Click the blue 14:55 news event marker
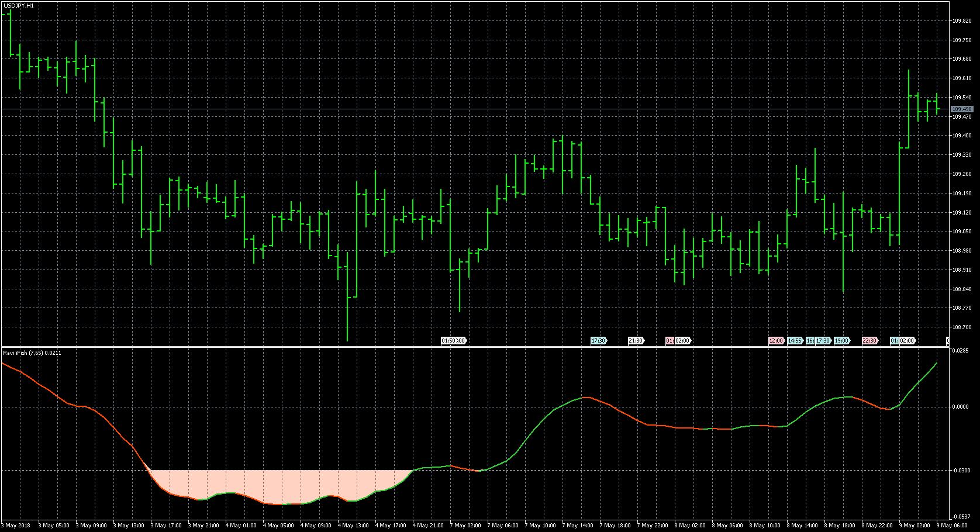 coord(795,341)
